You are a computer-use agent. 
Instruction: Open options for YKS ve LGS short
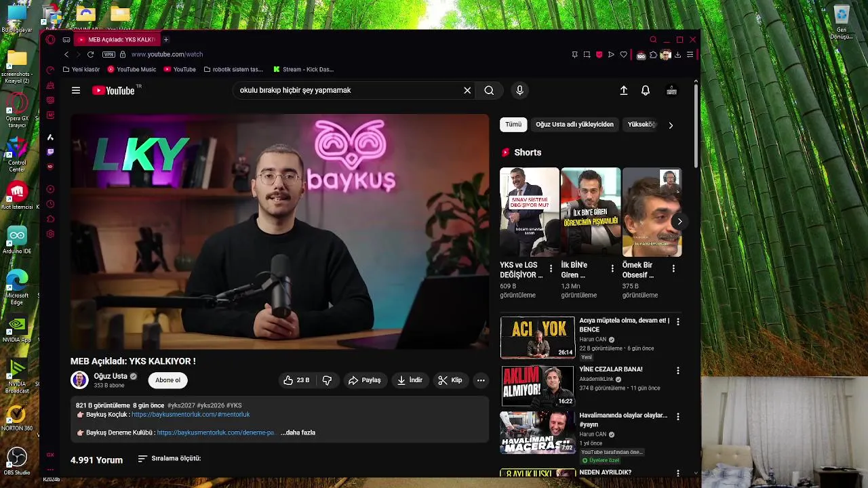point(551,268)
